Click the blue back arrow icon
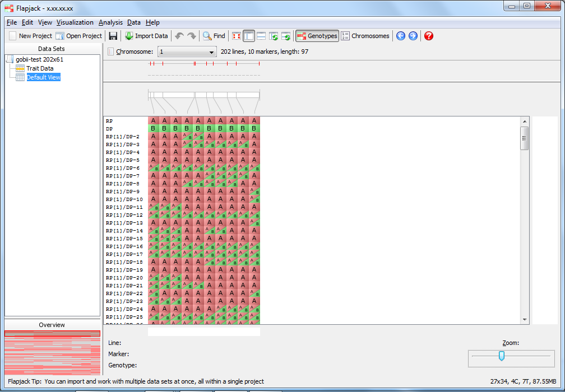Screen dimensions: 565x392 tap(401, 36)
